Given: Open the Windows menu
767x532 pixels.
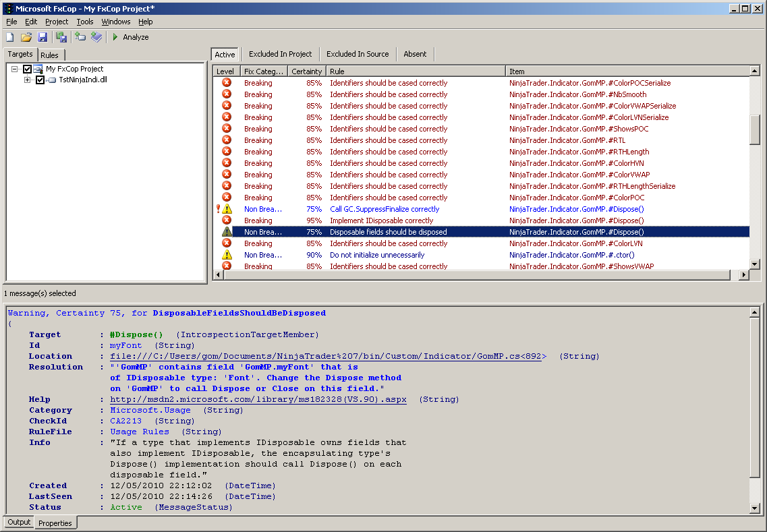Looking at the screenshot, I should tap(116, 22).
